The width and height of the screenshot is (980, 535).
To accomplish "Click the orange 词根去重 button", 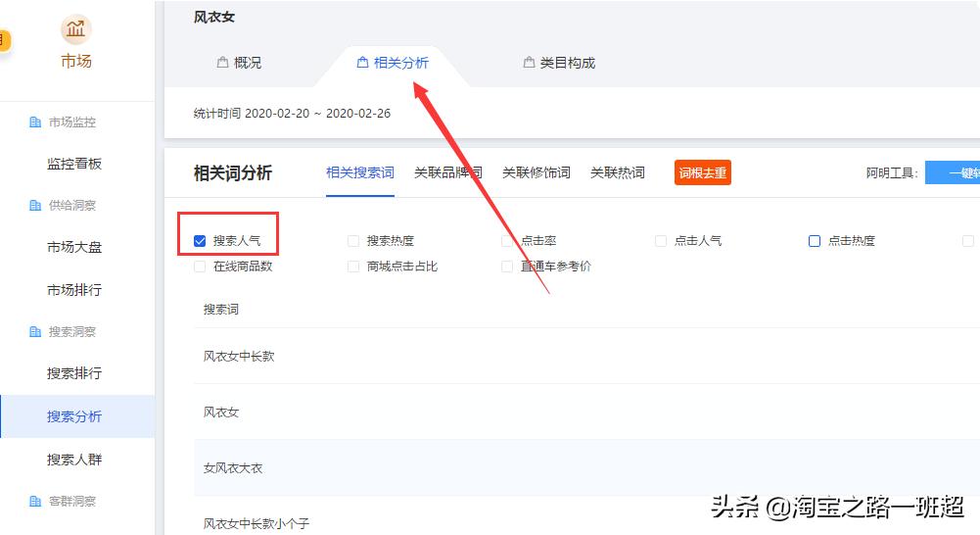I will point(703,172).
